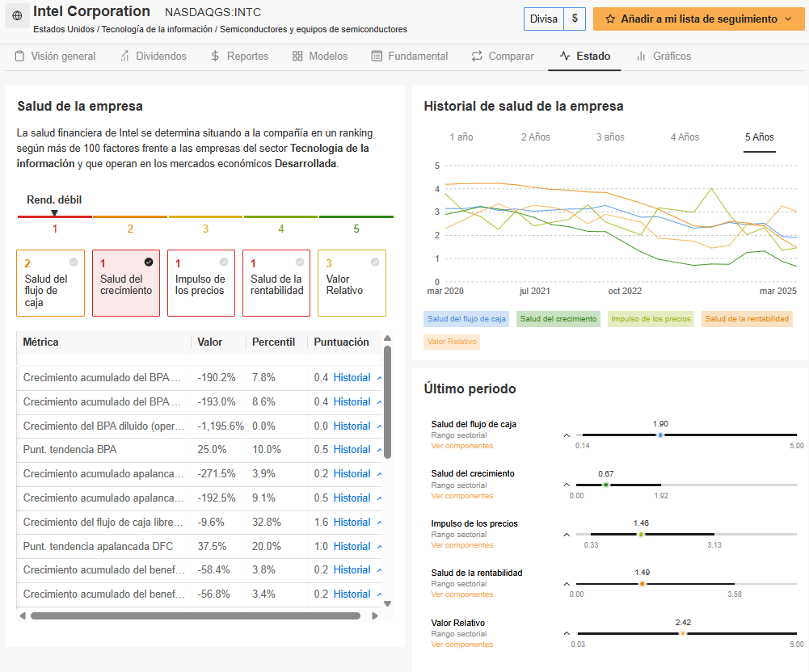Collapse Impulso de los precios range chevron

point(567,535)
